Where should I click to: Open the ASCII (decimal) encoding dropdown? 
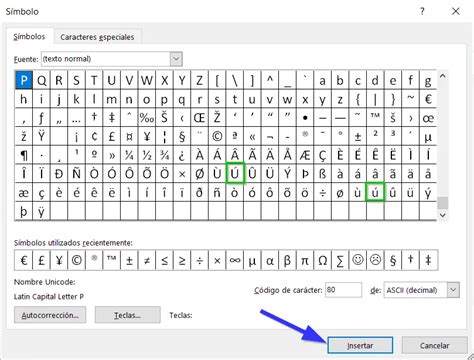[453, 290]
